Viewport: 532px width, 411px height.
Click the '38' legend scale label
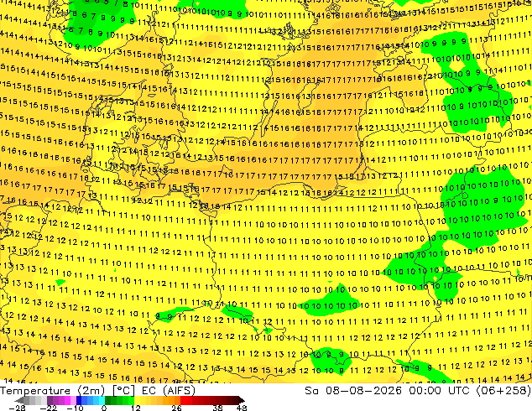coord(217,408)
